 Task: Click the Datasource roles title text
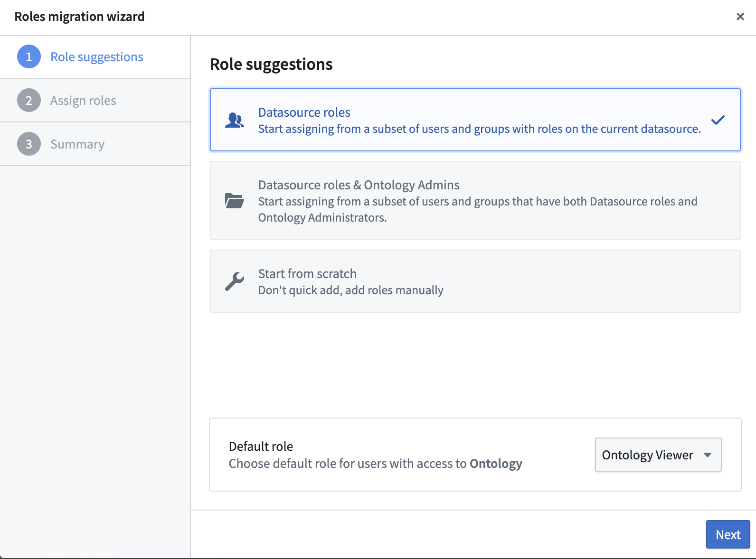[x=304, y=112]
